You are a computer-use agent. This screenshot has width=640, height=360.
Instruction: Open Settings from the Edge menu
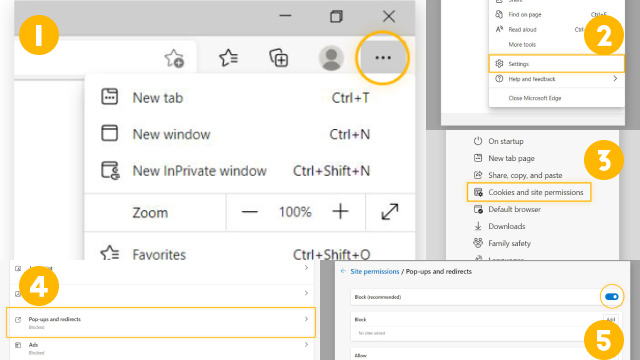pyautogui.click(x=556, y=64)
